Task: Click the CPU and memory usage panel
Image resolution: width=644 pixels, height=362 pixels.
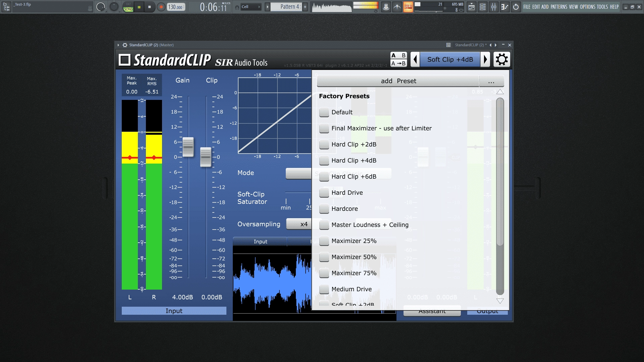Action: [x=439, y=7]
